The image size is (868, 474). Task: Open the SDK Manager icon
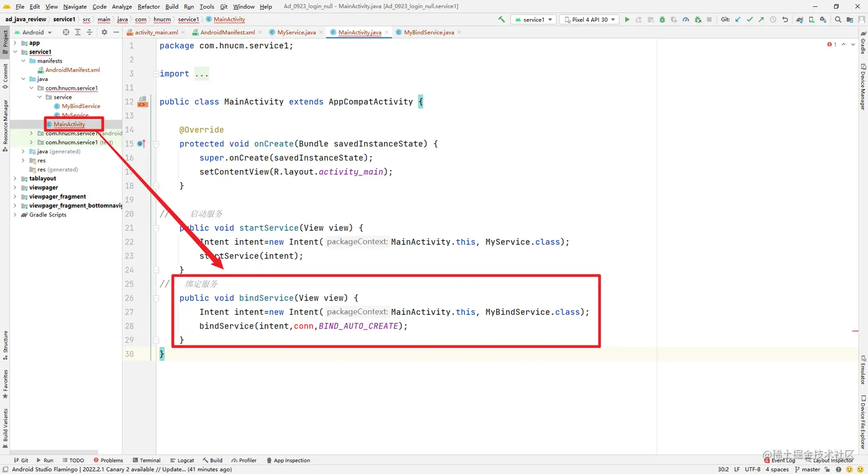point(823,20)
